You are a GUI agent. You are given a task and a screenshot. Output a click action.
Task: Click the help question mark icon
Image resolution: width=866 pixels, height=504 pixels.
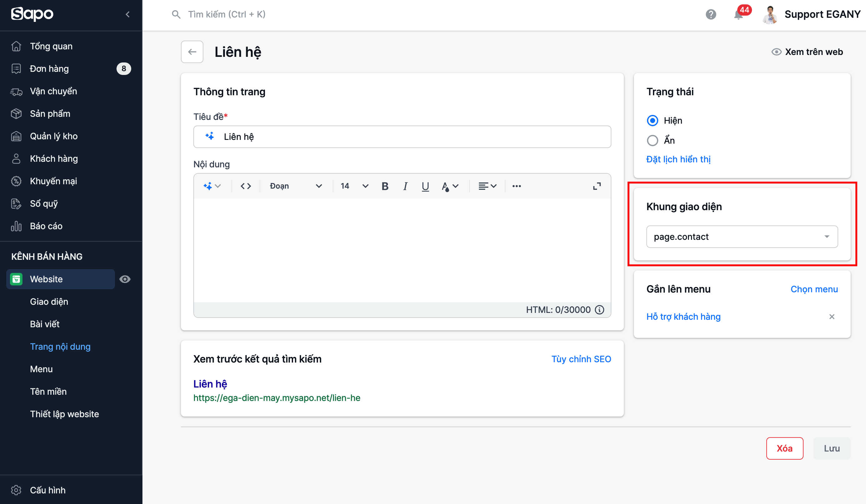click(x=711, y=14)
